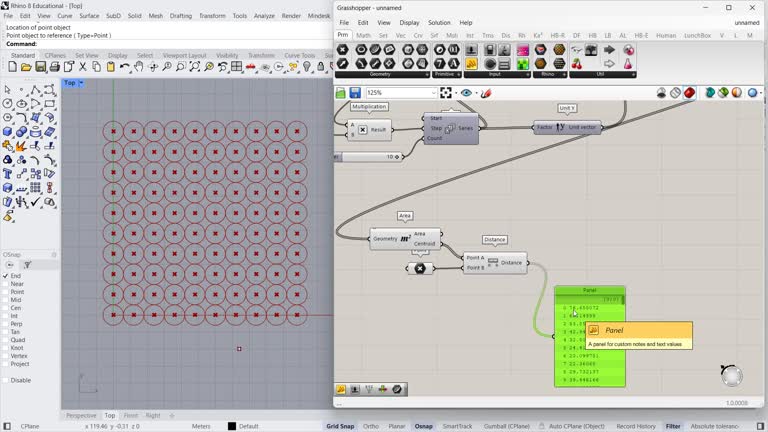Image resolution: width=768 pixels, height=432 pixels.
Task: Uncheck the End object snap
Action: click(x=5, y=276)
